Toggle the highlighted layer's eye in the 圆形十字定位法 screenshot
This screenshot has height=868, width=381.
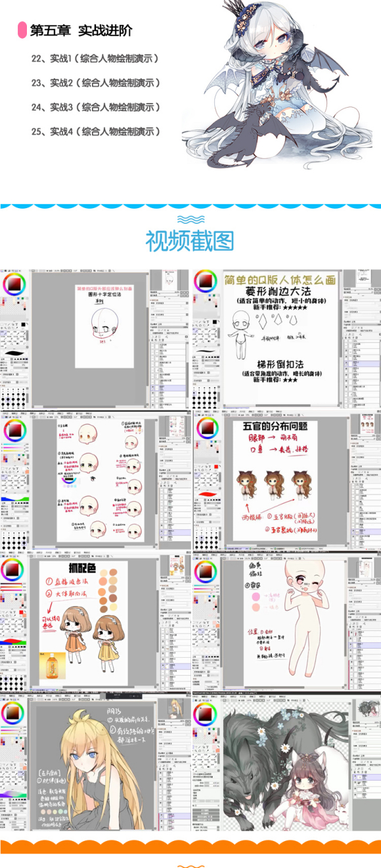point(153,387)
